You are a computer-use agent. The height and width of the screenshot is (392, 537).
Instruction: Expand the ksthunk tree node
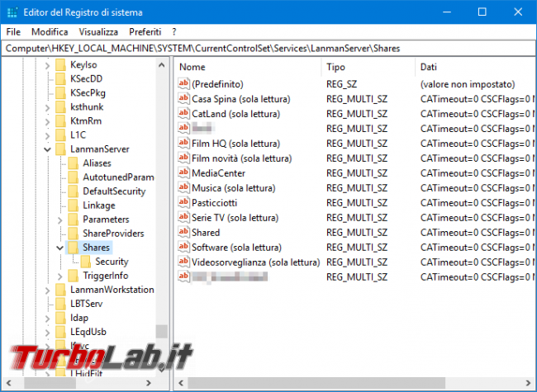(x=48, y=107)
